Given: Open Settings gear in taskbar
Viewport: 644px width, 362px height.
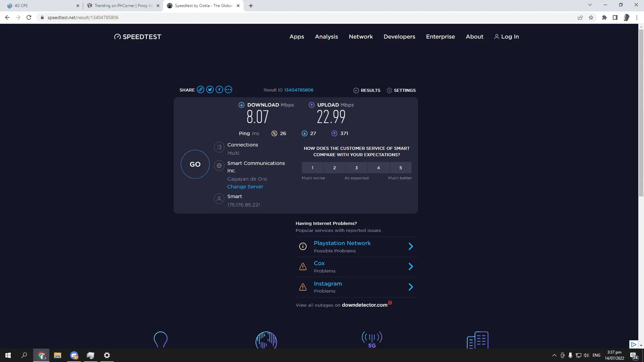Looking at the screenshot, I should click(x=107, y=355).
